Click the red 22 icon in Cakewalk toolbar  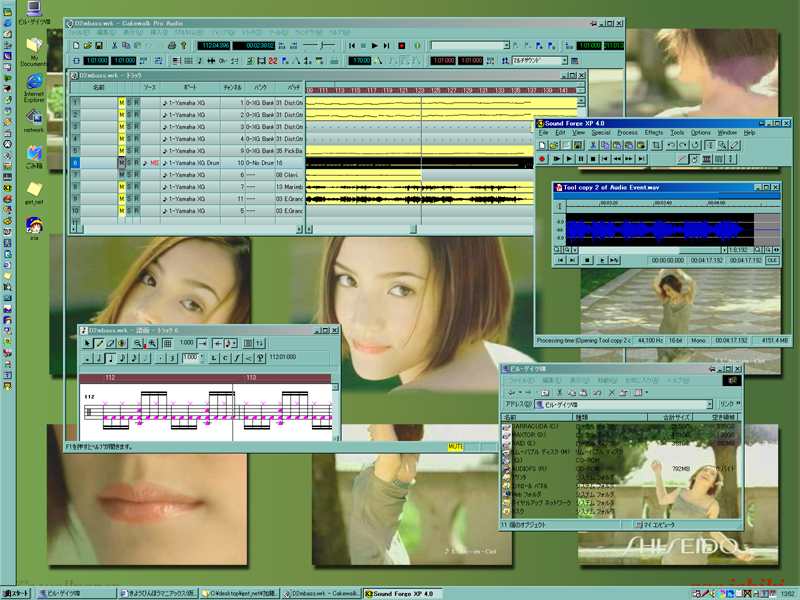point(273,61)
